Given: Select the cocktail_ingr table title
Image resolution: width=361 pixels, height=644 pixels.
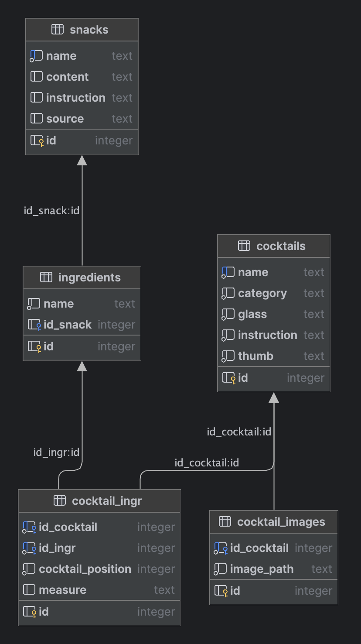Looking at the screenshot, I should click(x=107, y=501).
